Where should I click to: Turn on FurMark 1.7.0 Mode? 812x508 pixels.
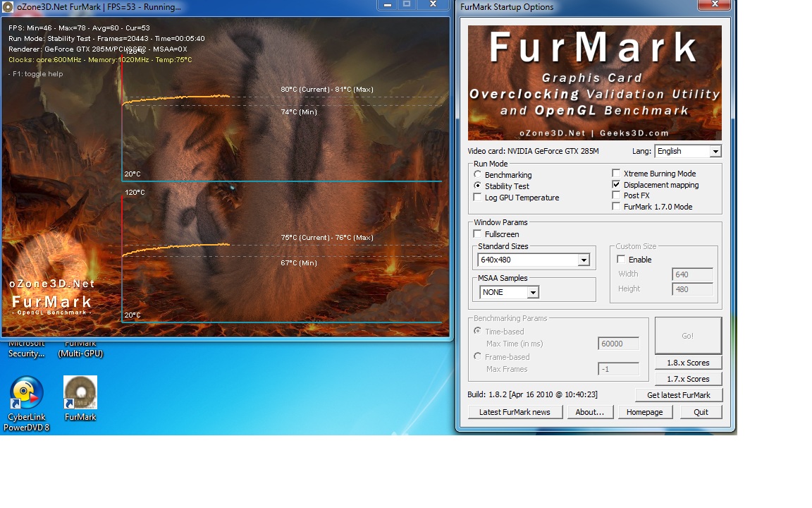pyautogui.click(x=616, y=206)
